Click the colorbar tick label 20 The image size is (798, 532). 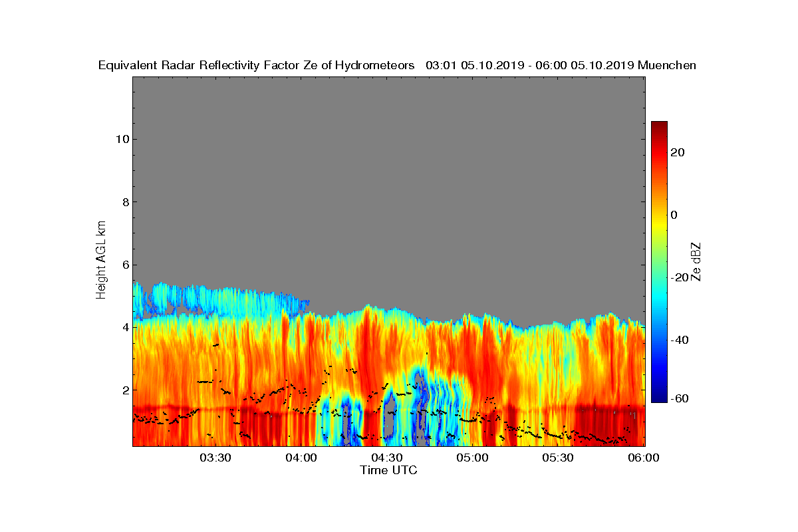tap(678, 152)
